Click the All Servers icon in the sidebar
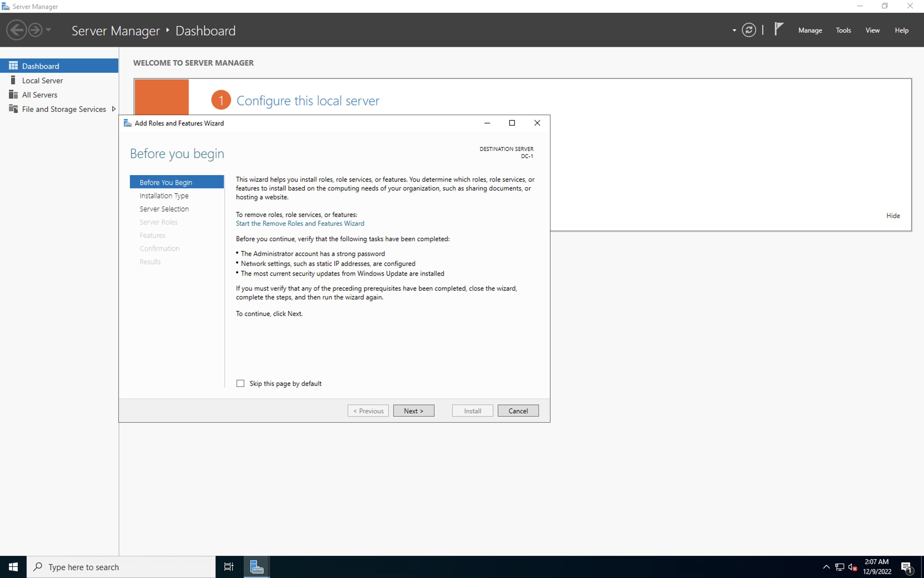924x578 pixels. tap(13, 94)
